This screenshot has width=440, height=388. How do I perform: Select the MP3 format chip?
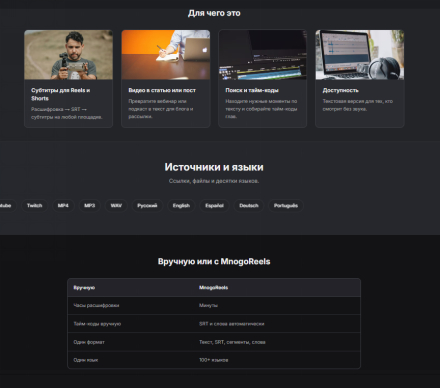pos(89,205)
